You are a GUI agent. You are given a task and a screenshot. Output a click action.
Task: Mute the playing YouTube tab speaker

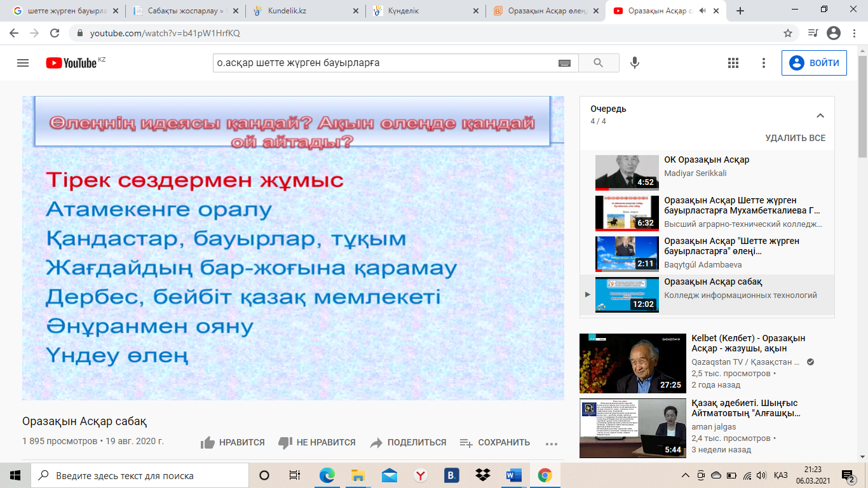coord(703,11)
